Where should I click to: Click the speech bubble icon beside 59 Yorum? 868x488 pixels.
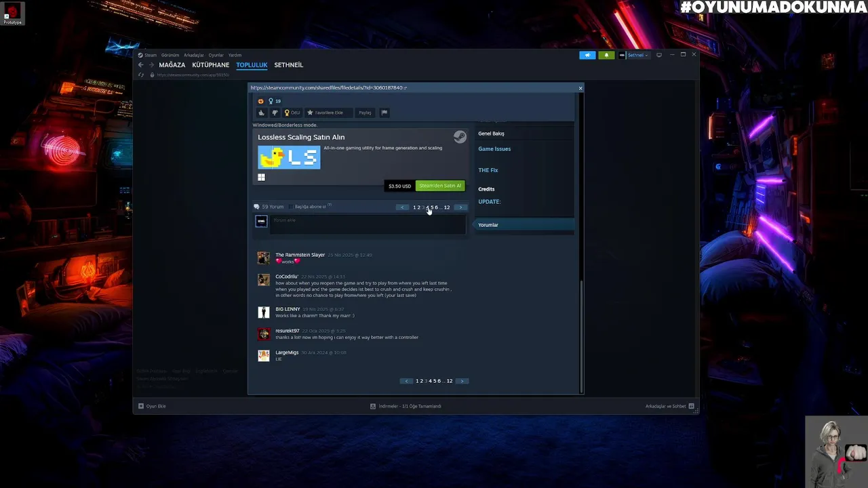click(x=256, y=207)
